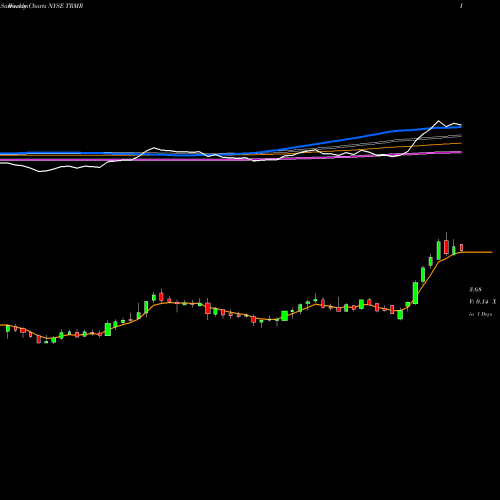Click the "3.68" price value label

point(475,289)
